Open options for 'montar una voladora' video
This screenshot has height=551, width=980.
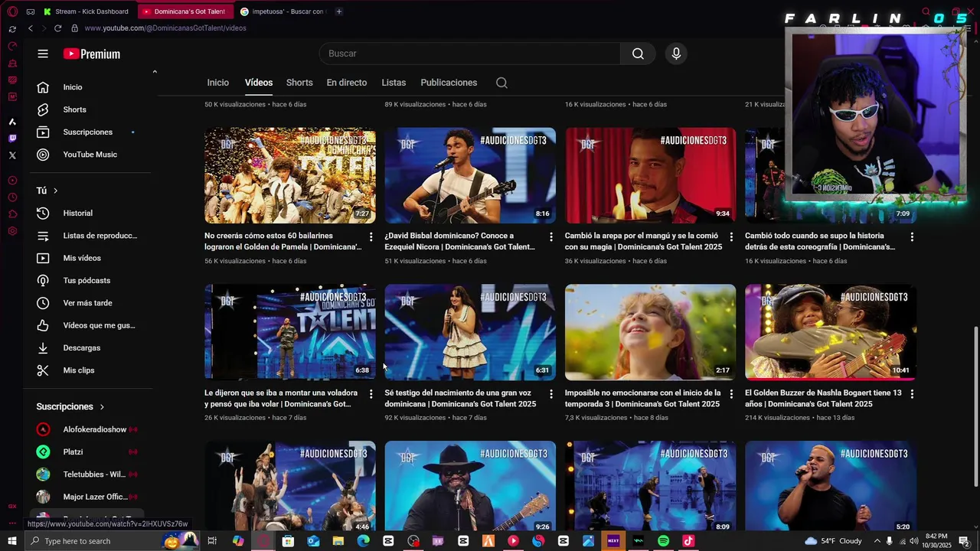[371, 394]
